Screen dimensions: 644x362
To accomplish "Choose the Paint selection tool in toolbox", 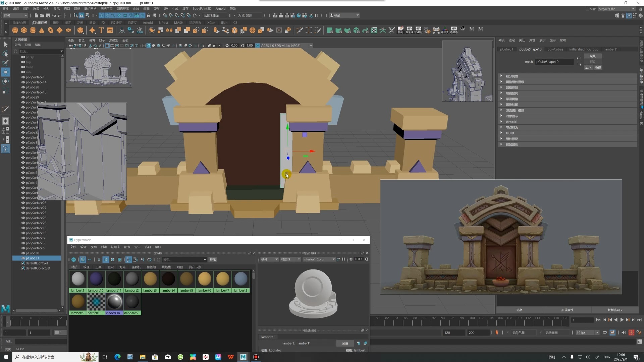I will [x=6, y=63].
